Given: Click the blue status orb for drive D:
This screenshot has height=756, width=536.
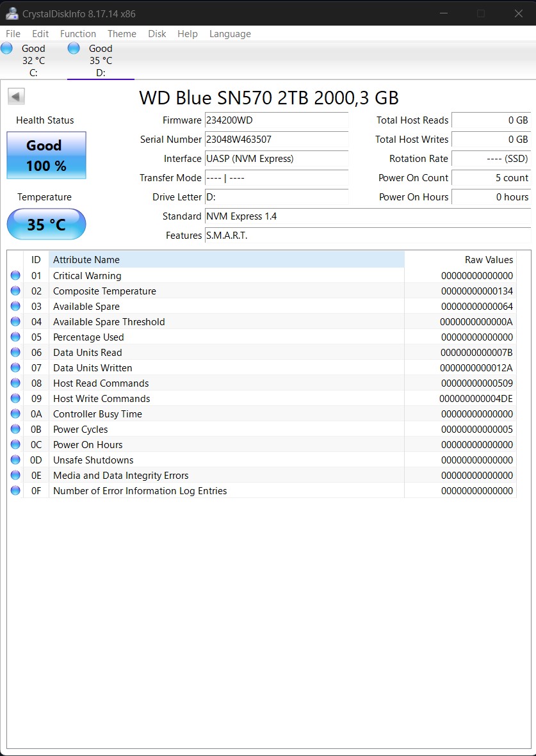Looking at the screenshot, I should pos(74,48).
